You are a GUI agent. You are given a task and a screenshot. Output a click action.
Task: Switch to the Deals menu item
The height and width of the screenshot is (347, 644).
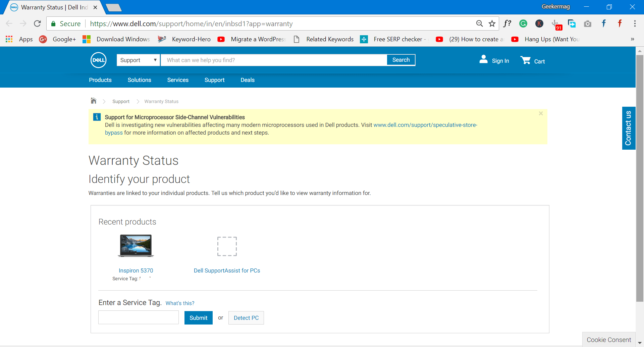point(248,80)
